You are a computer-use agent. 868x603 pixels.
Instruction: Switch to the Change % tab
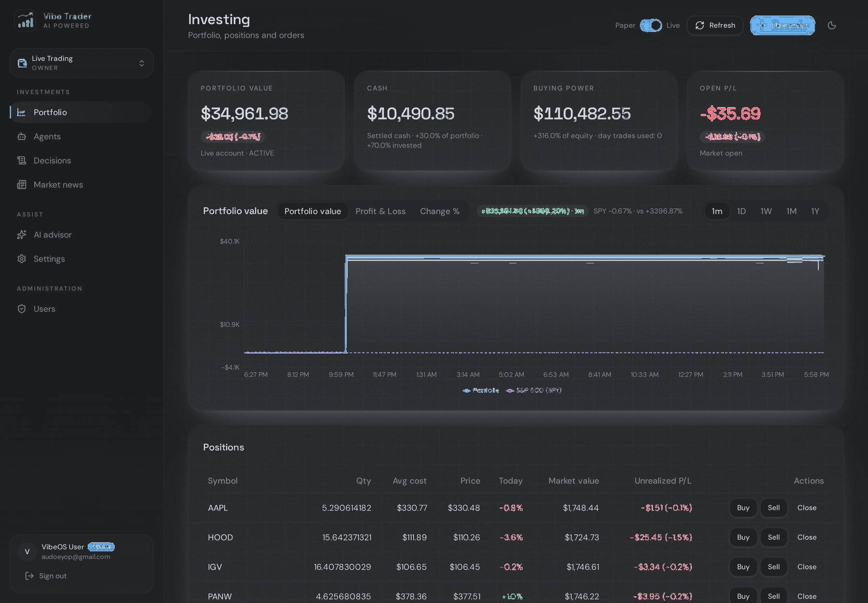[x=440, y=211]
